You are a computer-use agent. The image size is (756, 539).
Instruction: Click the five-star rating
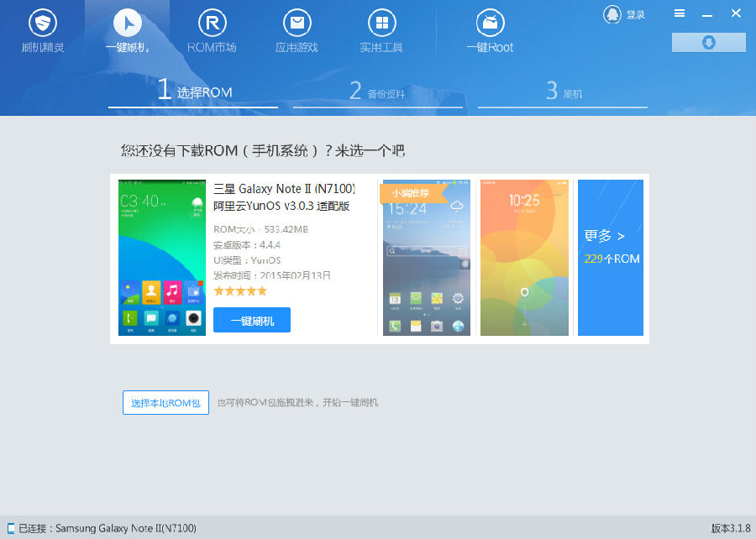pos(240,291)
